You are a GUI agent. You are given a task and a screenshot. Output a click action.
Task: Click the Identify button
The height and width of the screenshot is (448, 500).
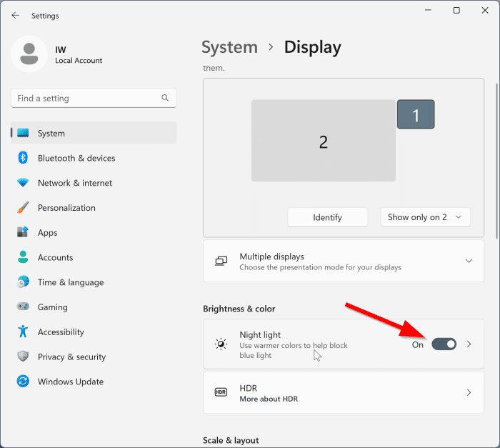tap(327, 217)
